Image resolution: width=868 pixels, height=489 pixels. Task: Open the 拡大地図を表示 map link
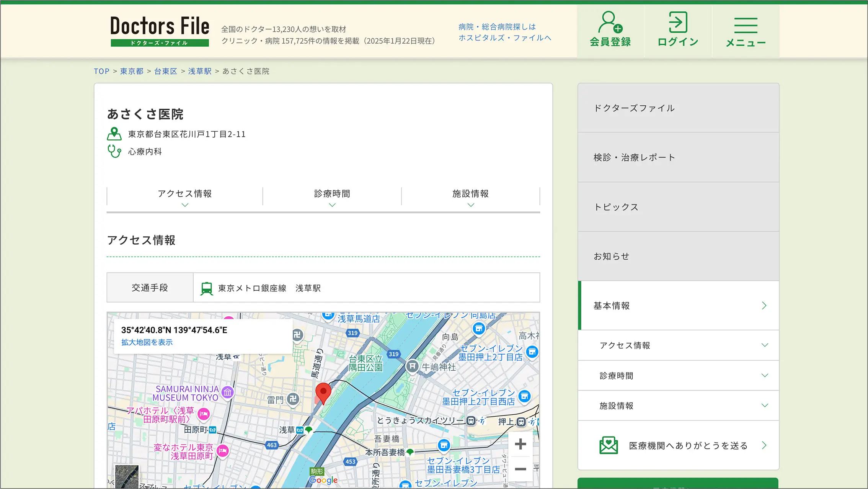point(147,342)
